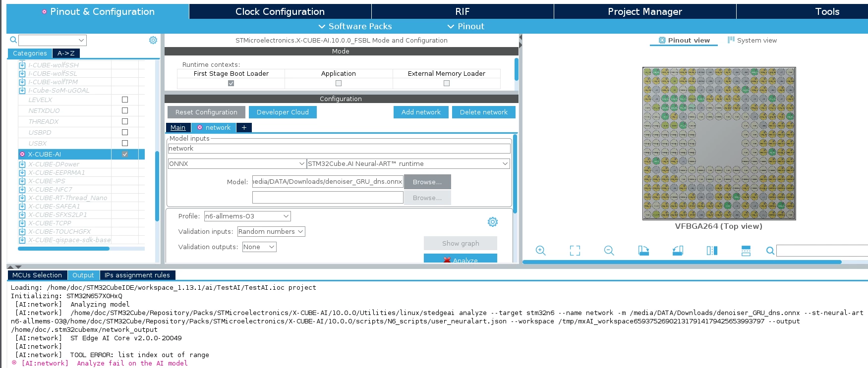Screen dimensions: 868x368
Task: Click the flip/mirror icon in the pinout toolbar
Action: (x=712, y=251)
